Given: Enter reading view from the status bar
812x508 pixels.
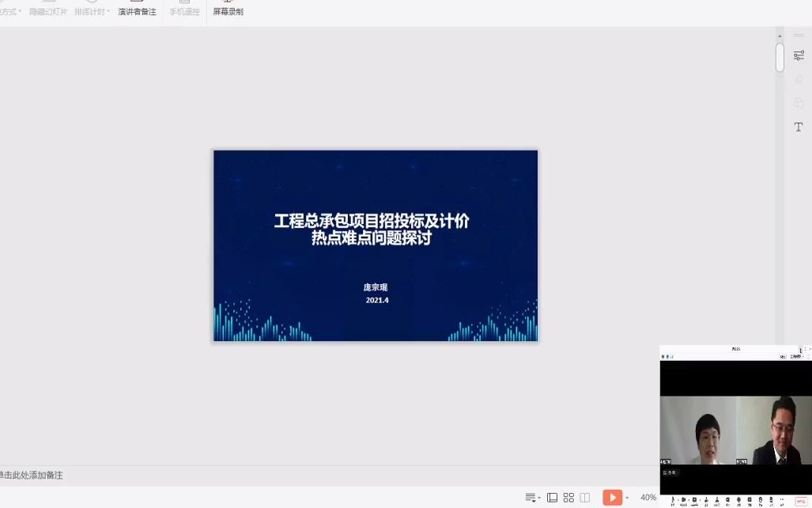Looking at the screenshot, I should 584,497.
